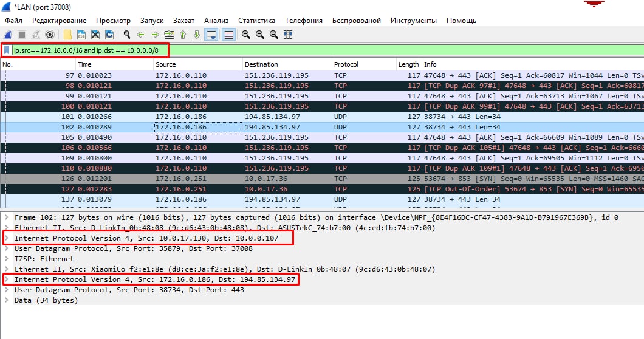The image size is (644, 339).
Task: Zoom out the main window text
Action: pyautogui.click(x=260, y=35)
